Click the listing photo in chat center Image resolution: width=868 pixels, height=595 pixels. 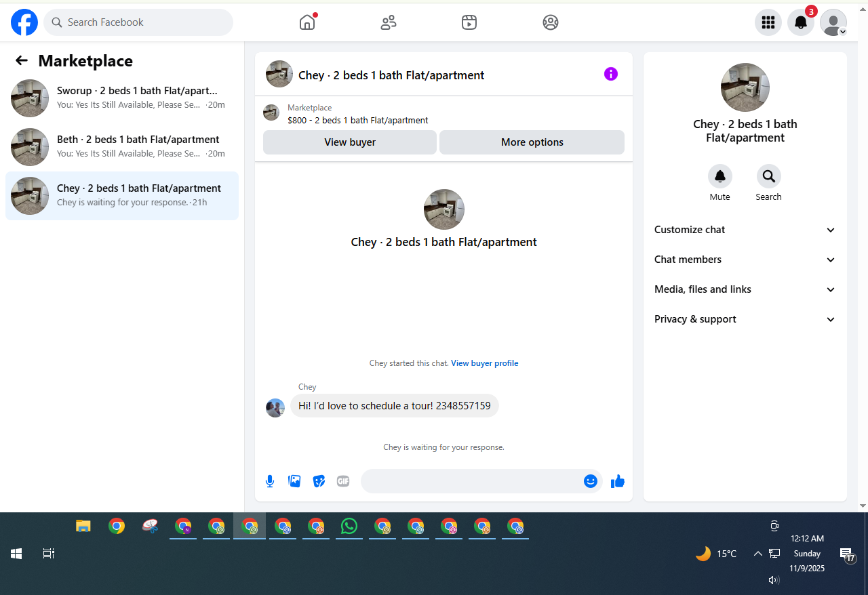tap(444, 209)
